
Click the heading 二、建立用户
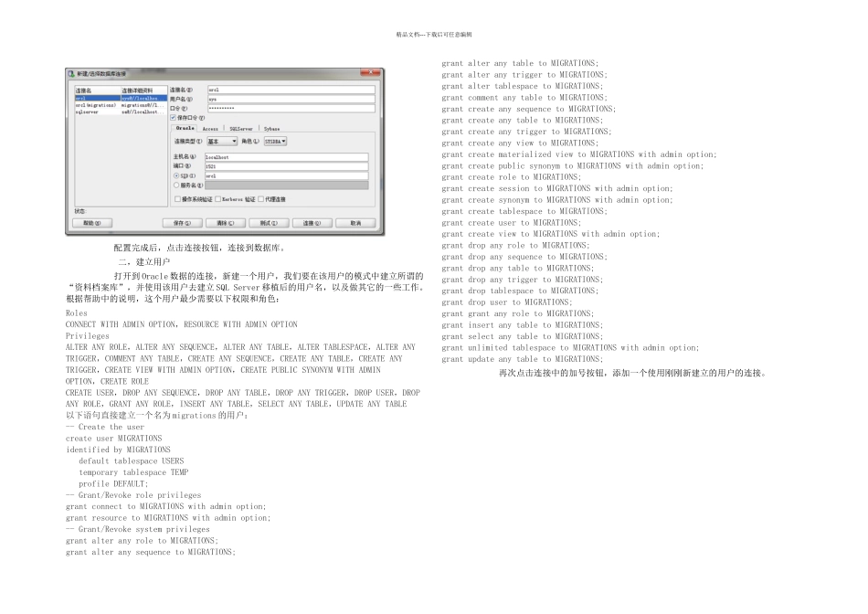click(144, 262)
